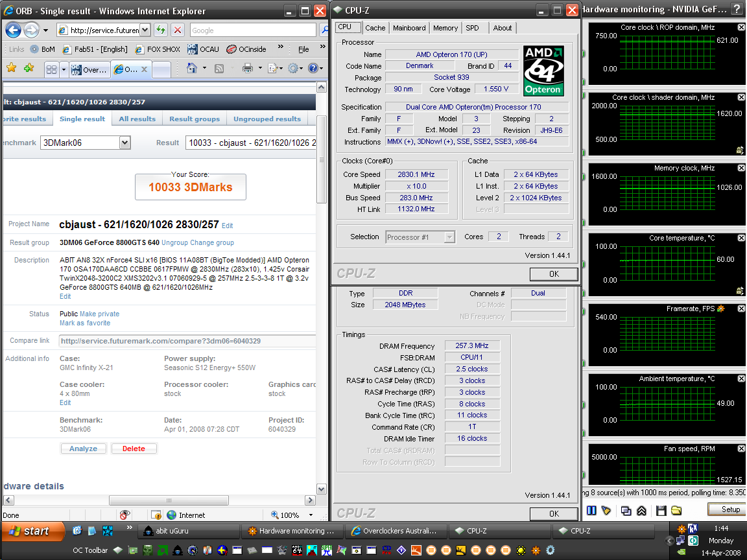Open the Benchmark 3DMark06 dropdown
Image resolution: width=747 pixels, height=560 pixels.
pos(124,143)
